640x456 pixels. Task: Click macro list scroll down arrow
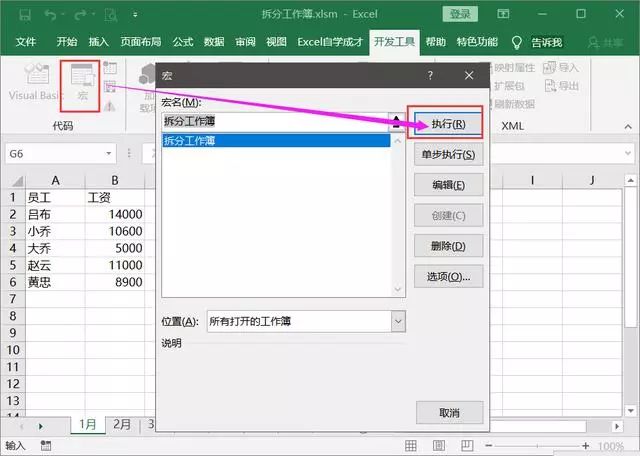[x=398, y=289]
